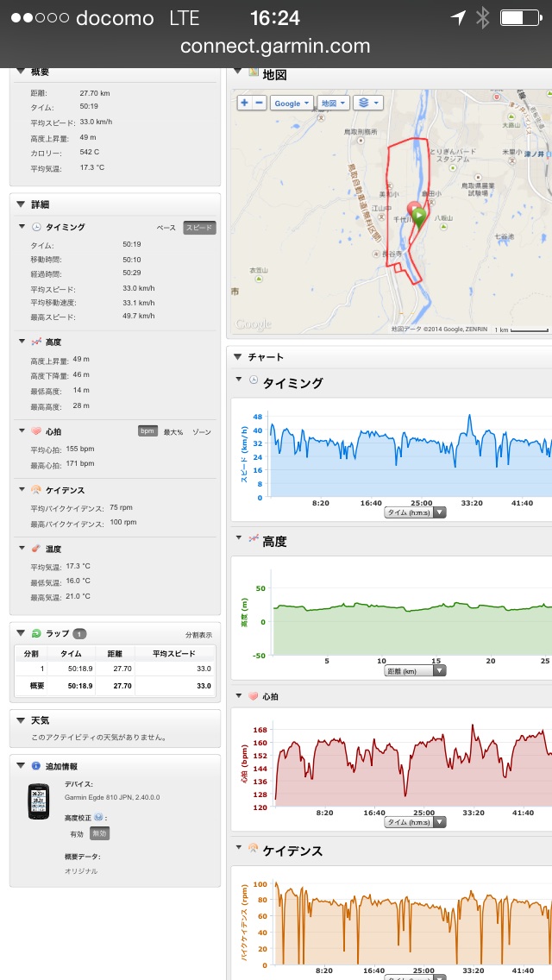The image size is (552, 980).
Task: Switch timing display to ペース
Action: point(166,228)
